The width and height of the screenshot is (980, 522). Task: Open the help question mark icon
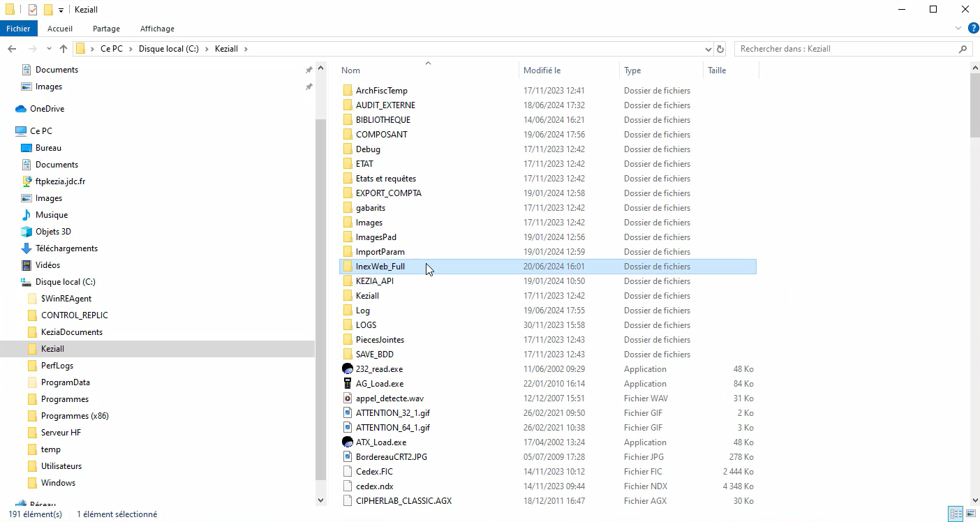coord(973,29)
